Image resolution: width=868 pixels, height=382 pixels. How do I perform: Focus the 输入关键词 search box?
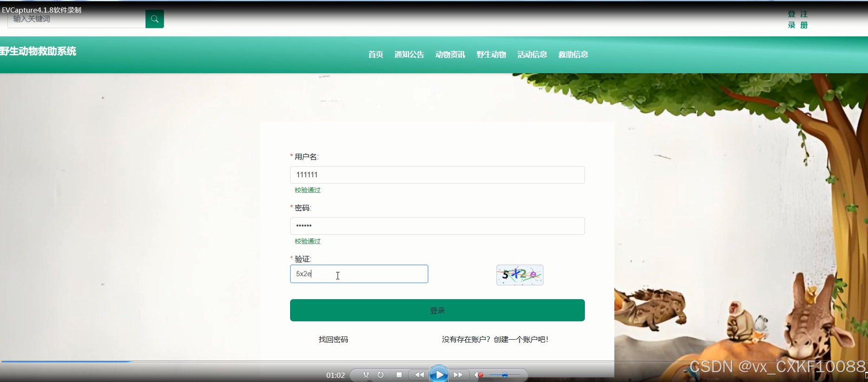pyautogui.click(x=77, y=19)
